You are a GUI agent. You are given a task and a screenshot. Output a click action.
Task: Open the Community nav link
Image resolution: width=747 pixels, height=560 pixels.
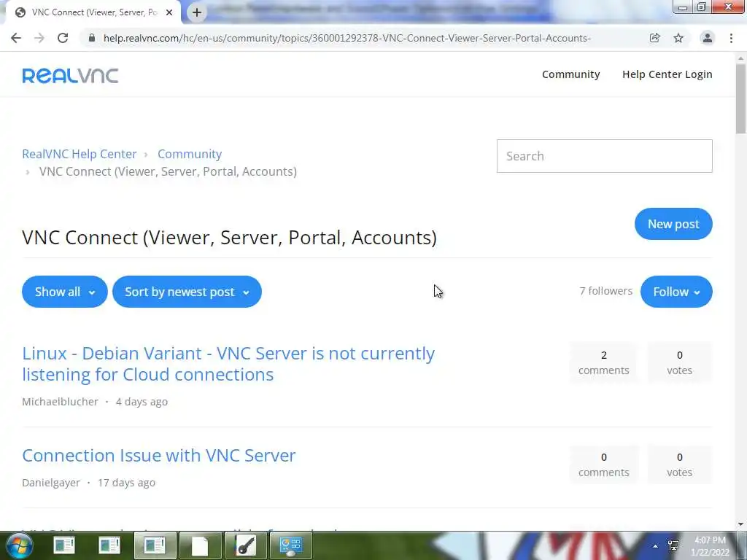coord(570,74)
